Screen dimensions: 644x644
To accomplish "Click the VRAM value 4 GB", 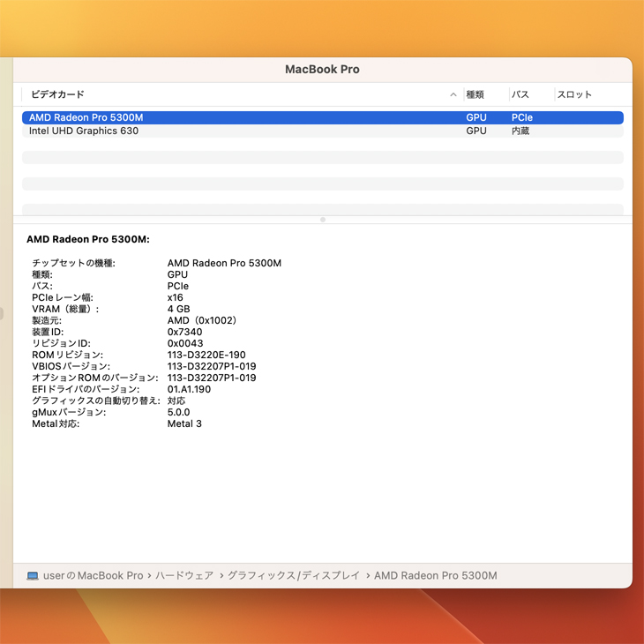I will coord(178,309).
